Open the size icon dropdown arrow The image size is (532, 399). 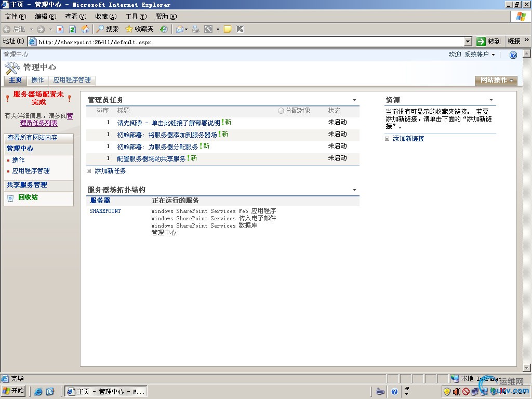coord(218,30)
